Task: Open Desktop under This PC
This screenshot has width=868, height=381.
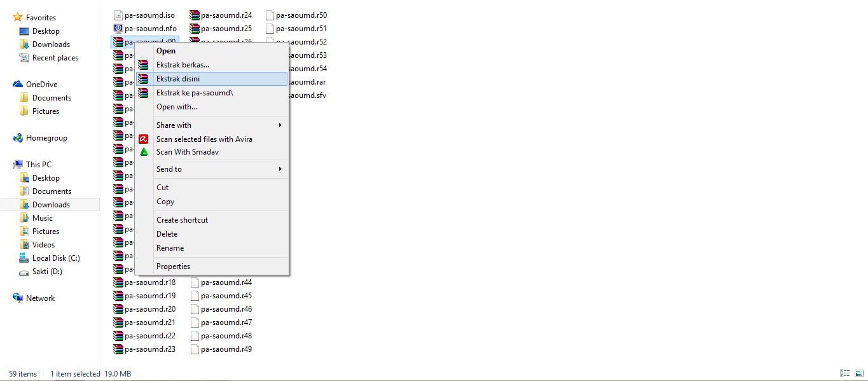Action: [x=46, y=177]
